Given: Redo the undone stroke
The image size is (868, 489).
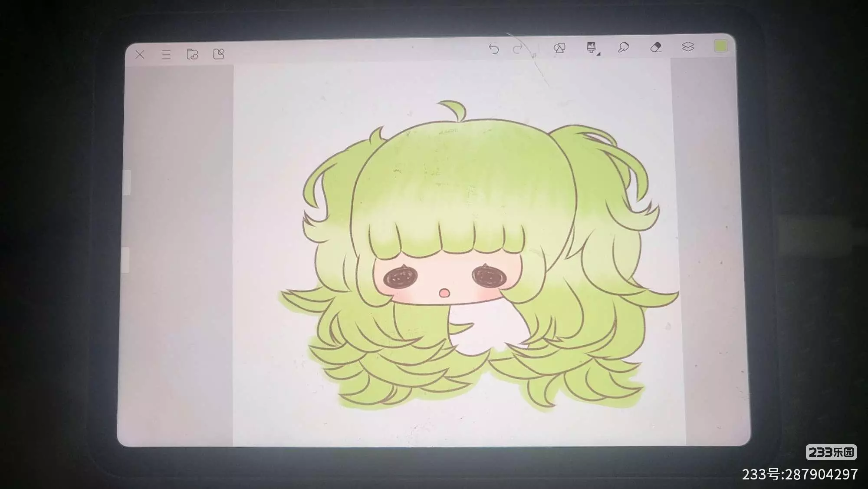Looking at the screenshot, I should [517, 49].
